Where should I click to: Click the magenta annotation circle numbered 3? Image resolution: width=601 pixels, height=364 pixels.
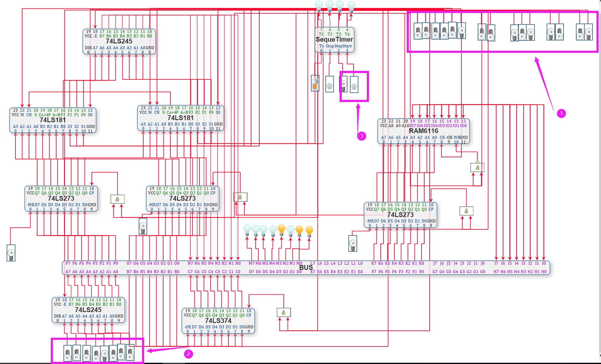tap(361, 136)
